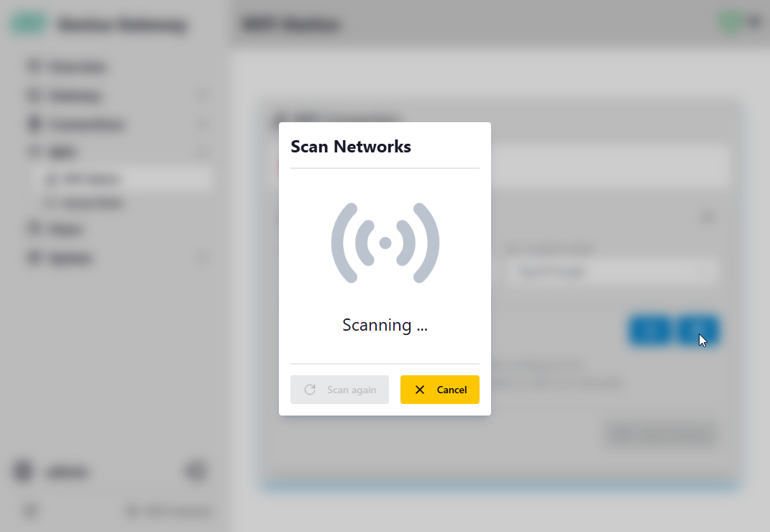Expand the third sidebar item's chevron
770x532 pixels.
pyautogui.click(x=202, y=124)
